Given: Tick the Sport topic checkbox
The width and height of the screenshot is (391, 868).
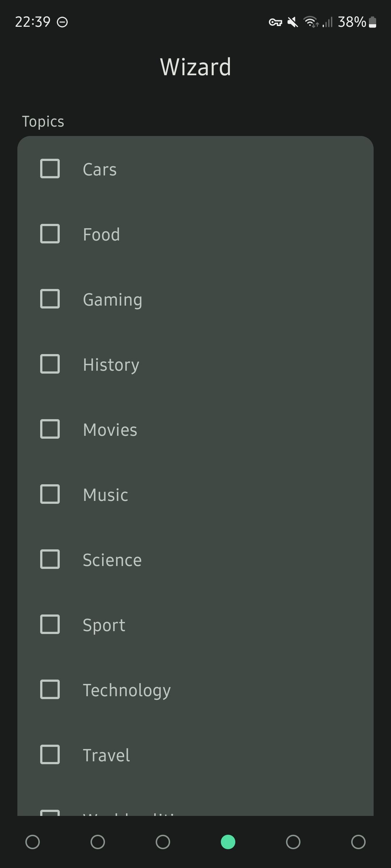Looking at the screenshot, I should pyautogui.click(x=50, y=624).
